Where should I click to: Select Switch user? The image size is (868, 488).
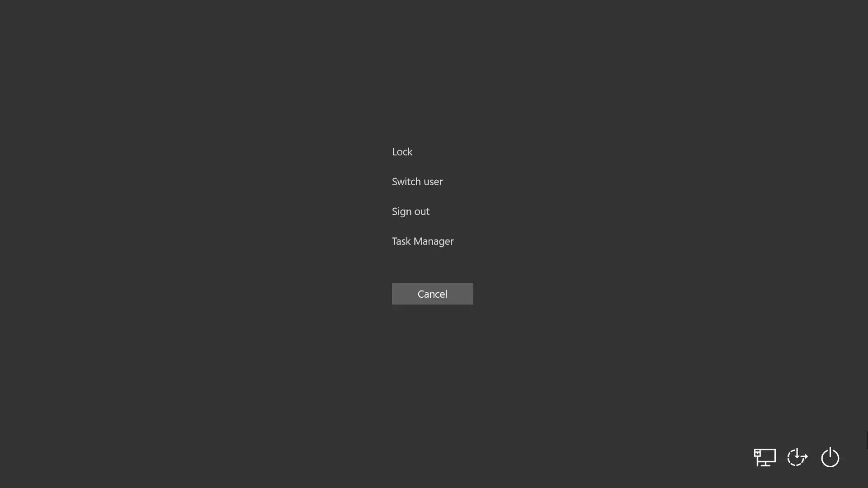417,182
